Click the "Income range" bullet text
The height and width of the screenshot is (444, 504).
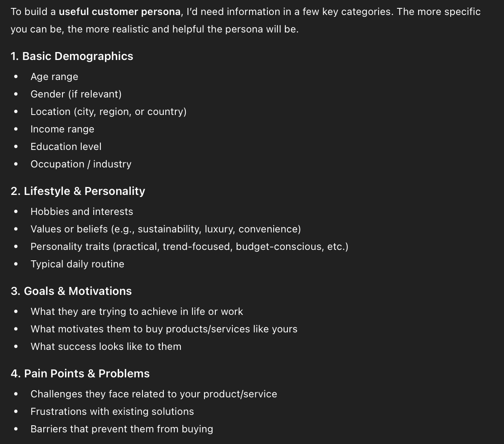click(x=62, y=129)
